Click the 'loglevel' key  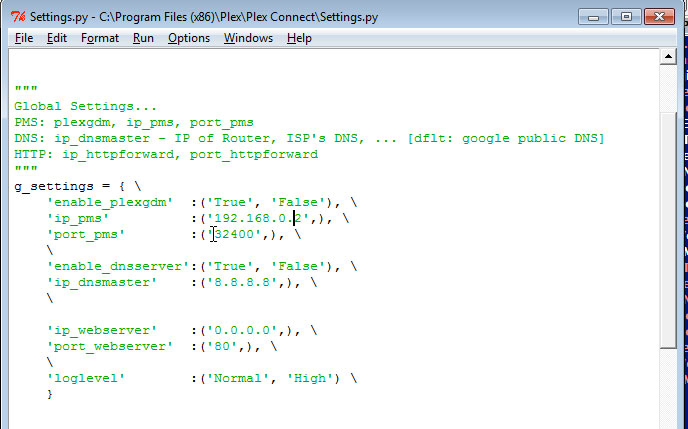[86, 378]
